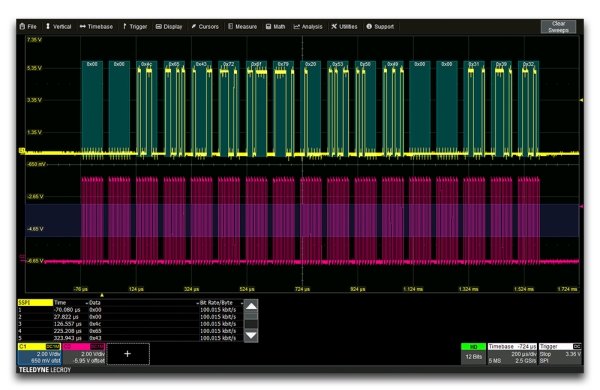The width and height of the screenshot is (600, 390).
Task: Click the 0x43 data cell in the decode table
Action: 95,338
